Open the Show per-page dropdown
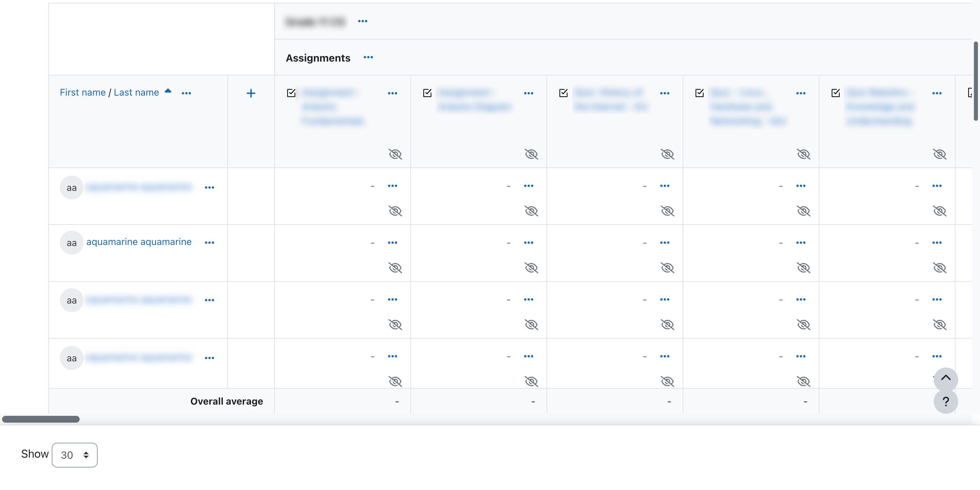The height and width of the screenshot is (490, 980). coord(75,455)
